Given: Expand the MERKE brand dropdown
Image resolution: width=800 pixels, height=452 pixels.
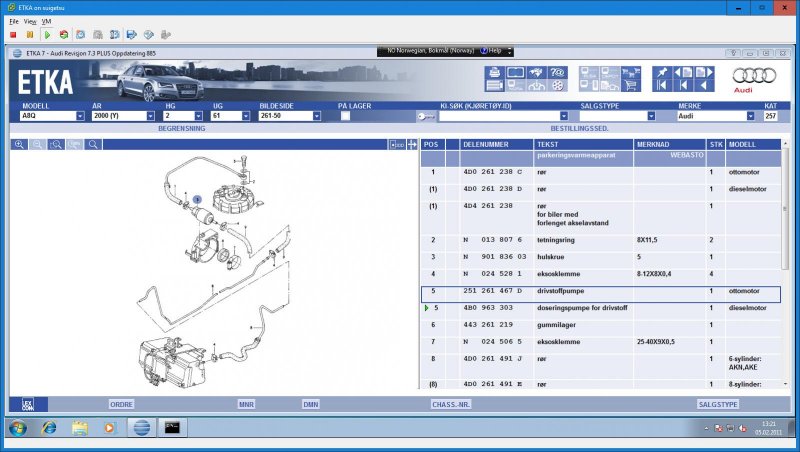Looking at the screenshot, I should 750,116.
